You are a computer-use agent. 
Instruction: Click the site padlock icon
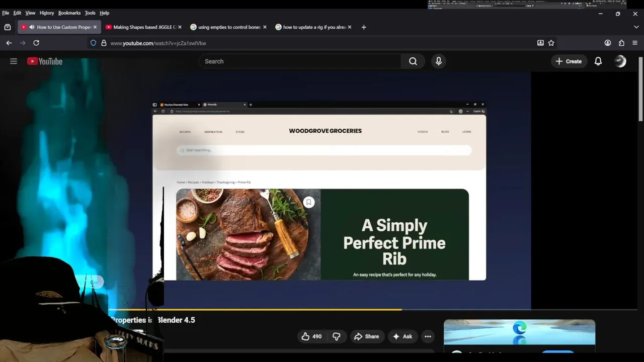[x=104, y=43]
